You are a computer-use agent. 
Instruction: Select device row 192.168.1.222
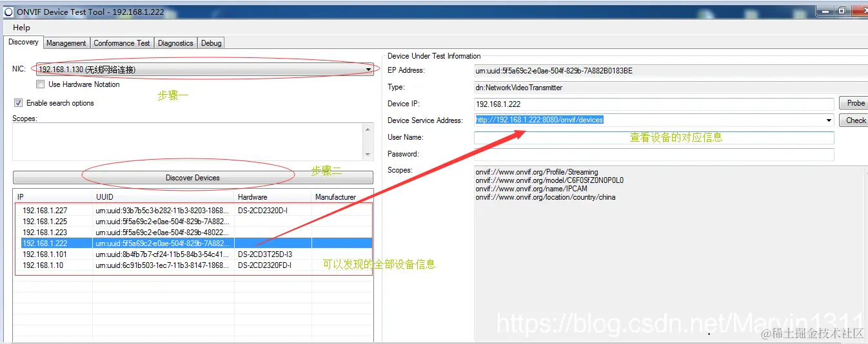click(193, 243)
